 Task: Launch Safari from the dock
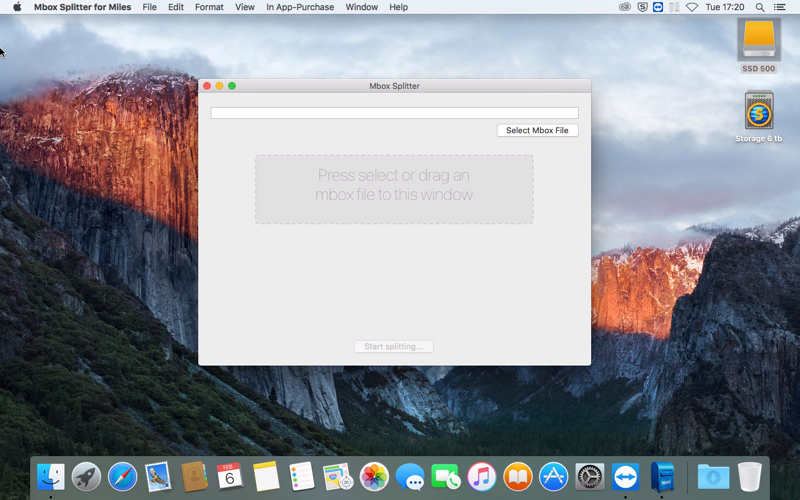122,477
